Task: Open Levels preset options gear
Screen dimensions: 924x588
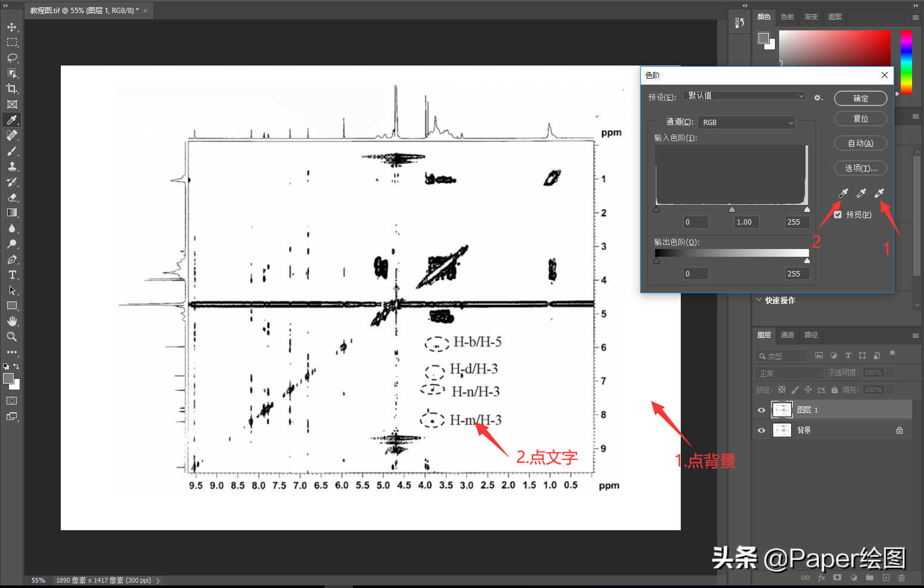Action: (818, 97)
